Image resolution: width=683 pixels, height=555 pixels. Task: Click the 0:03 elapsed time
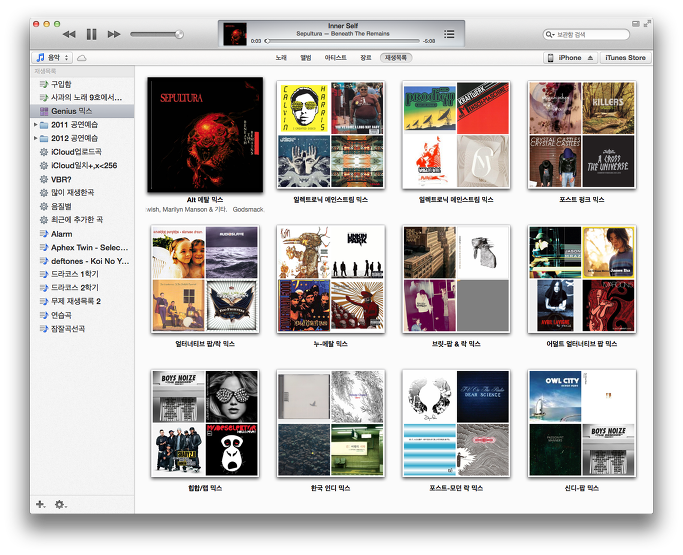[256, 41]
